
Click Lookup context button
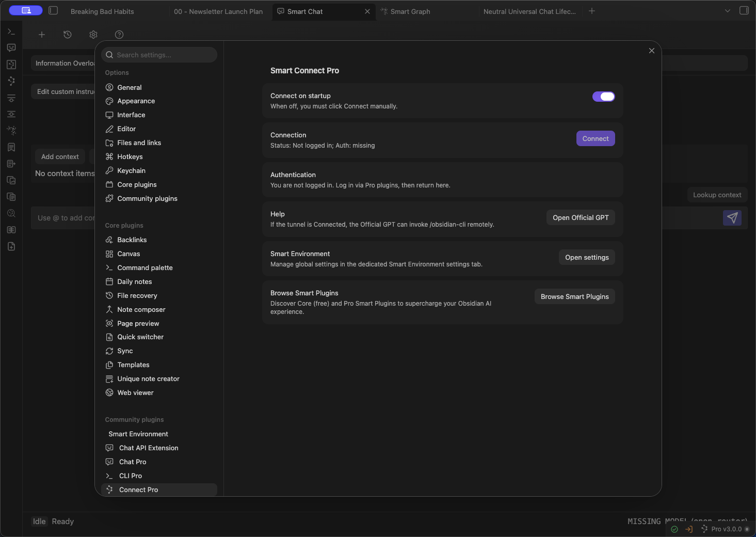[x=717, y=195]
